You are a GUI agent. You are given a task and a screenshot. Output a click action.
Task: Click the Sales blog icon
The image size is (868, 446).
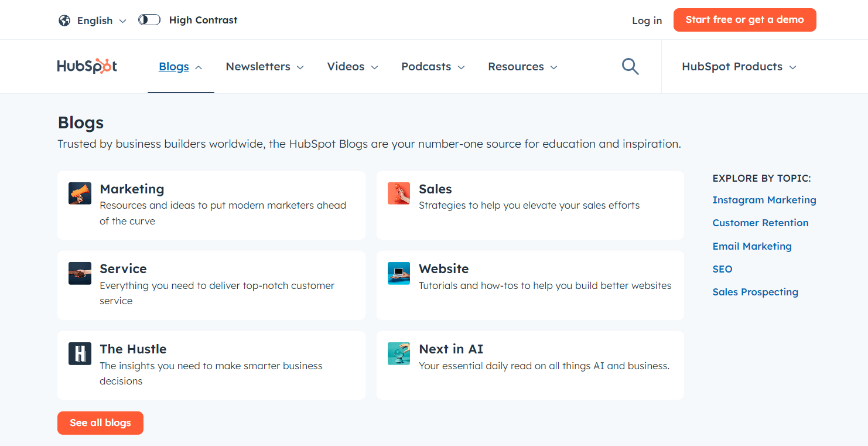399,193
